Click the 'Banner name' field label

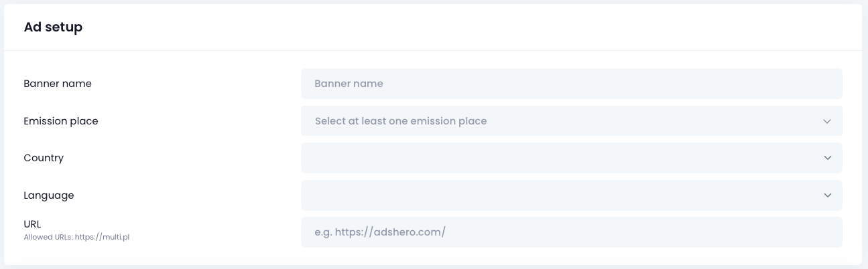click(x=58, y=84)
